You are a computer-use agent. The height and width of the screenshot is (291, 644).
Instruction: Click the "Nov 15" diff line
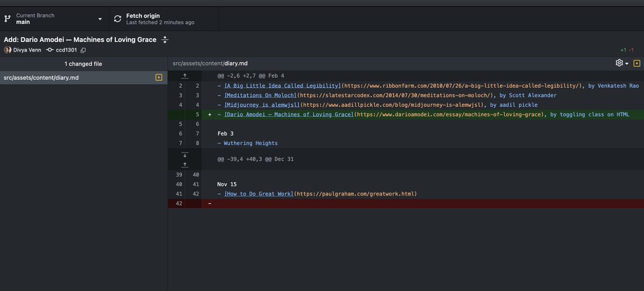point(227,184)
